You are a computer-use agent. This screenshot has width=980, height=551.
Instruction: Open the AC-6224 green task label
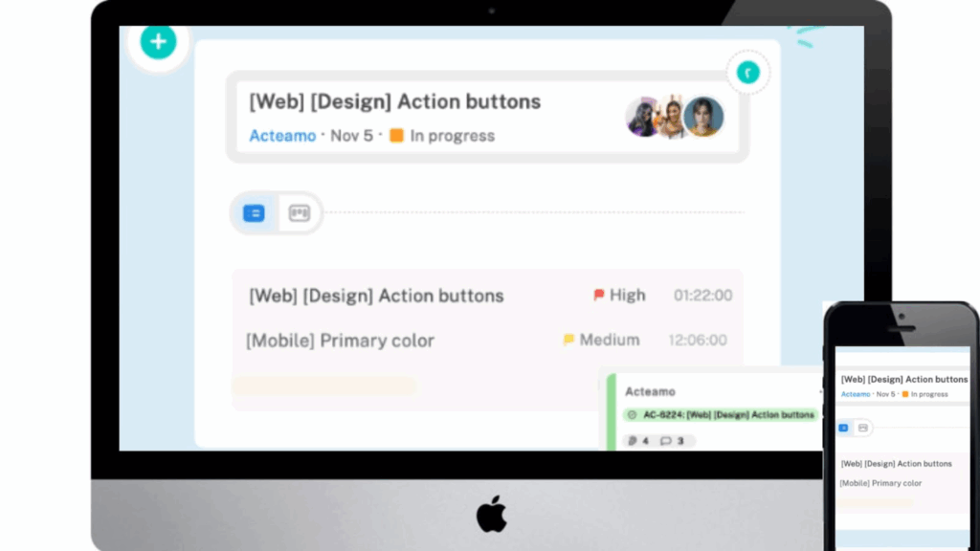(x=721, y=415)
